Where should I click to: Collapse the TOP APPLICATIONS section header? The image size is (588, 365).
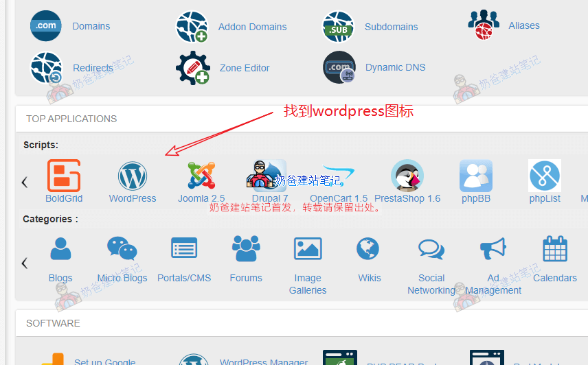point(302,119)
